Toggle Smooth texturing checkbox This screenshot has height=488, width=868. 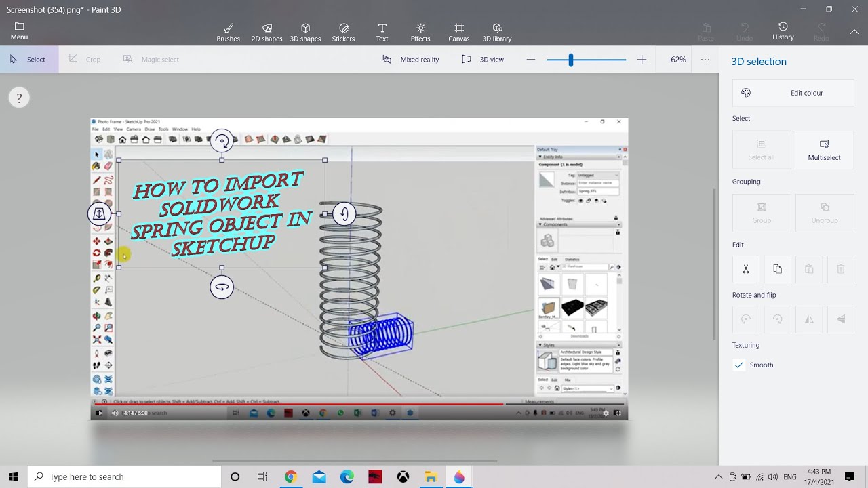739,365
